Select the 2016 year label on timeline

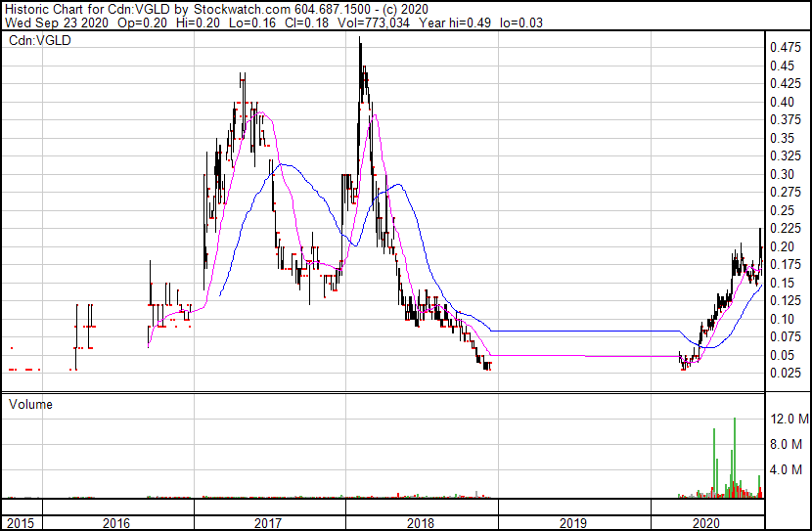tap(117, 523)
